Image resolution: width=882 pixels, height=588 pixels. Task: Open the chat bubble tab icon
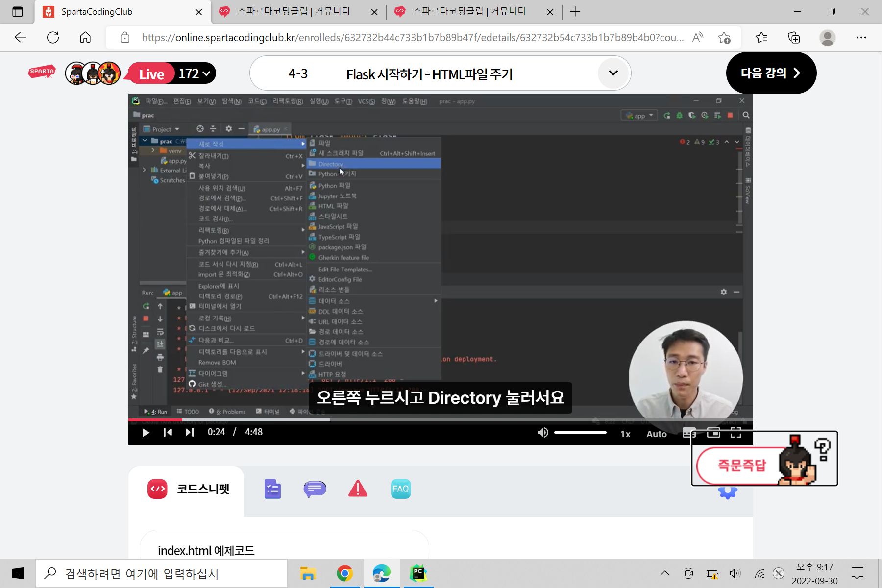click(315, 489)
